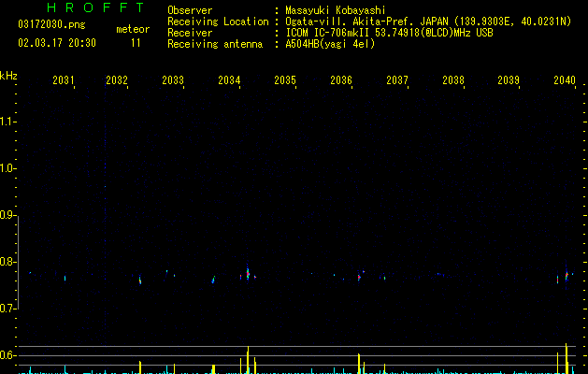
Task: Select antenna value A504HB(yagi 4el)
Action: click(x=330, y=44)
